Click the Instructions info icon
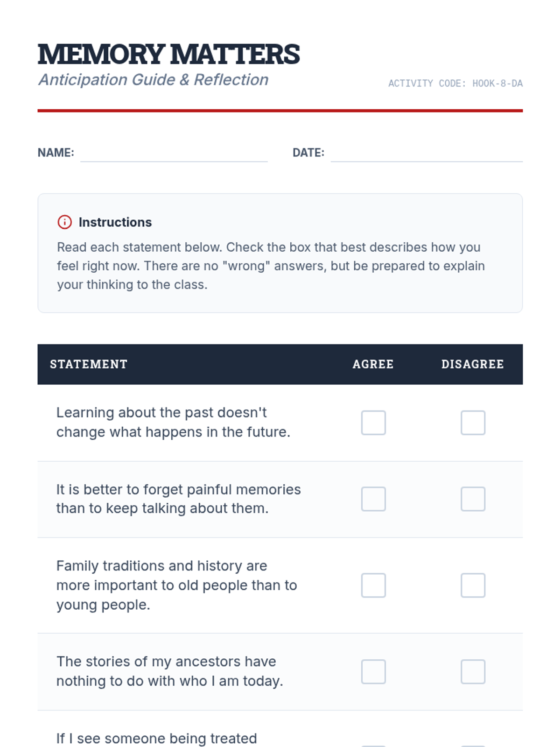The width and height of the screenshot is (560, 747). click(x=64, y=222)
